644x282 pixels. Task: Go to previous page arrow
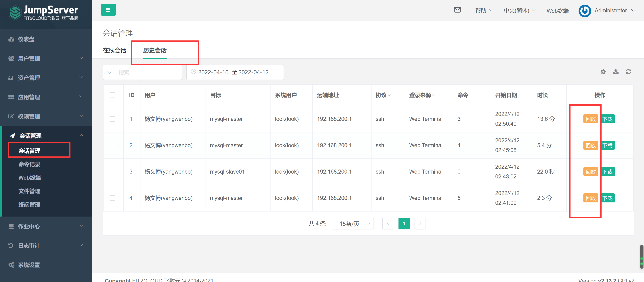pos(388,223)
